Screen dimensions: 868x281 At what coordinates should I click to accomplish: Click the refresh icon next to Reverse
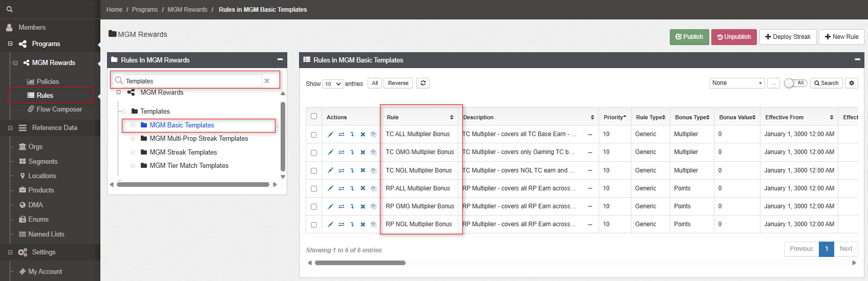tap(422, 83)
